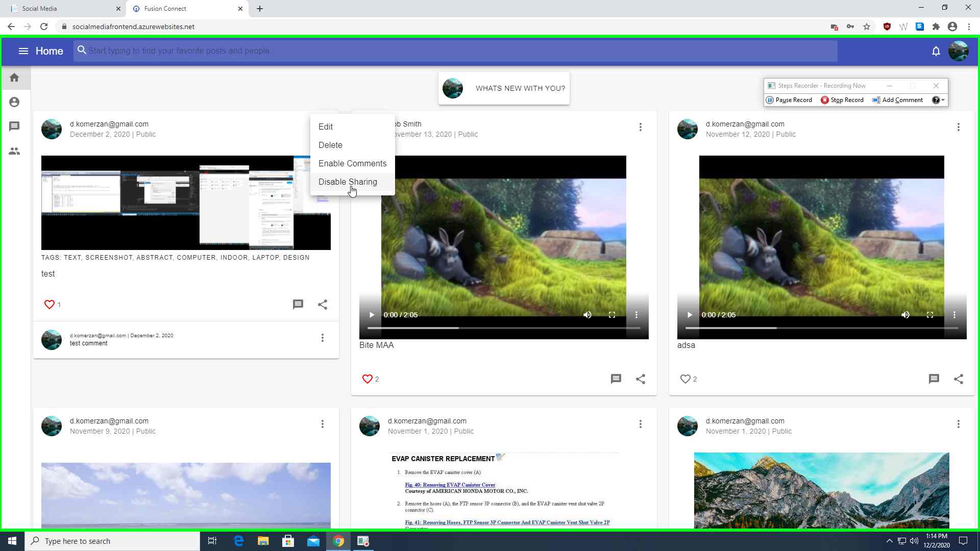This screenshot has width=980, height=551.
Task: Open the profile avatar in the header
Action: click(x=958, y=51)
